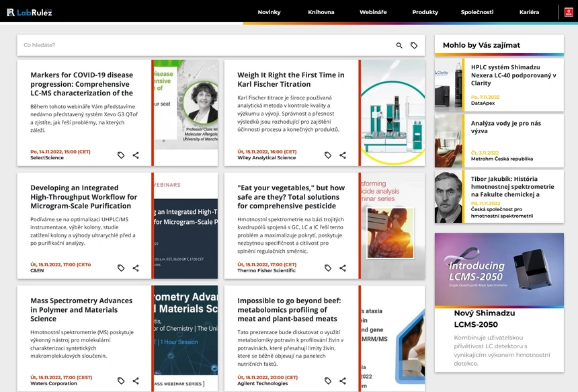Open 'Analýza vody je pro nás výzva' article
Viewport: 578px width, 392px height.
point(505,127)
